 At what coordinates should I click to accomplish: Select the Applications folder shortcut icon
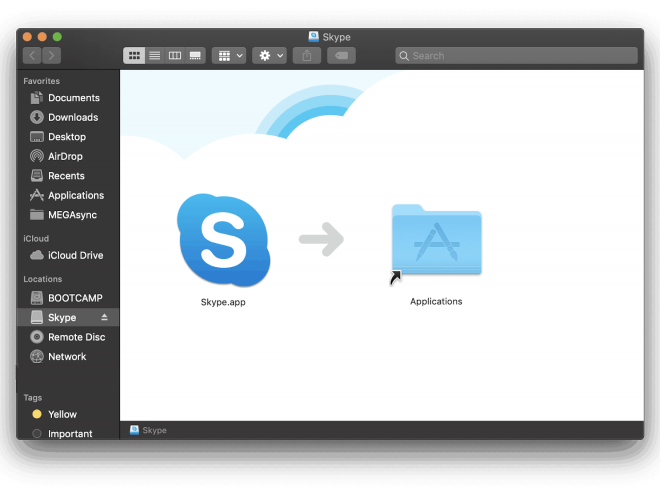436,243
